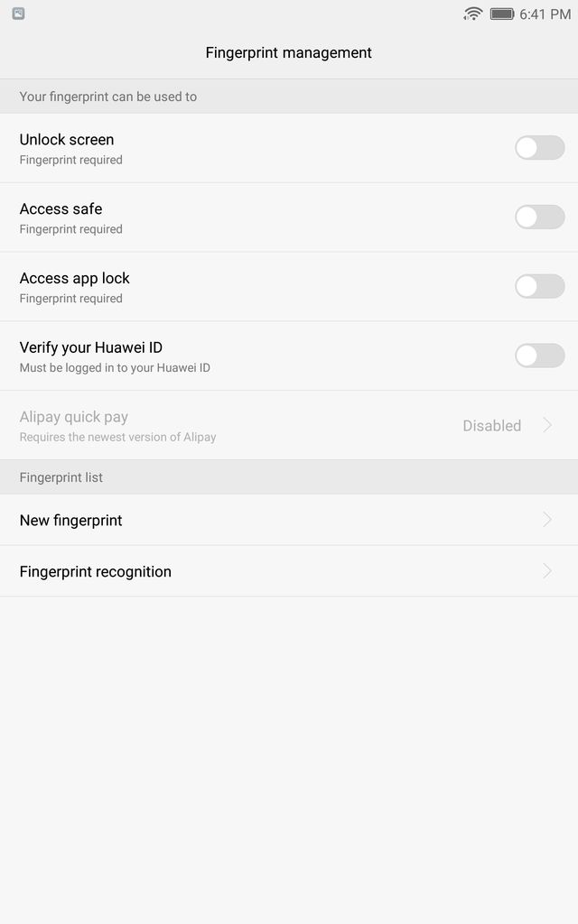Tap the Alipay quick pay label
This screenshot has height=924, width=578.
point(74,417)
